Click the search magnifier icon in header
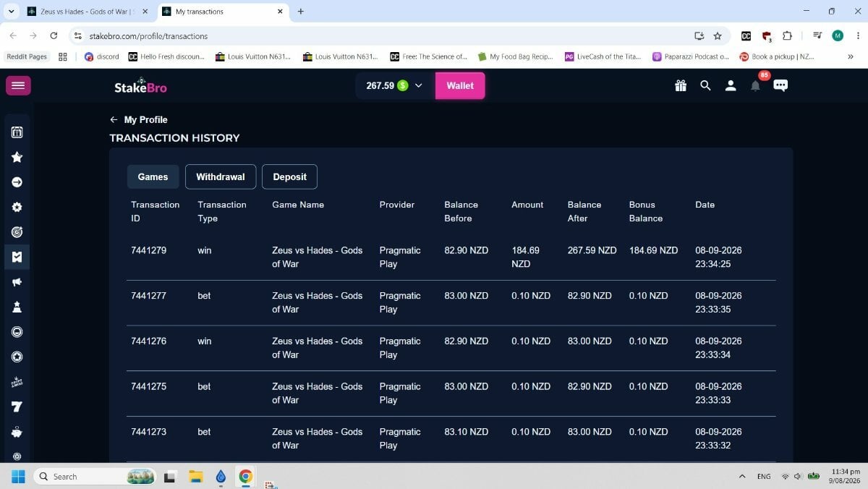This screenshot has height=489, width=868. [x=705, y=85]
